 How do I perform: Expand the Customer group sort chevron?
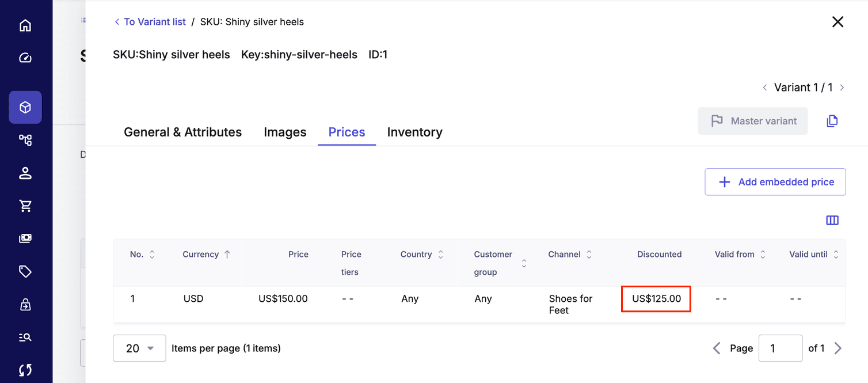524,263
